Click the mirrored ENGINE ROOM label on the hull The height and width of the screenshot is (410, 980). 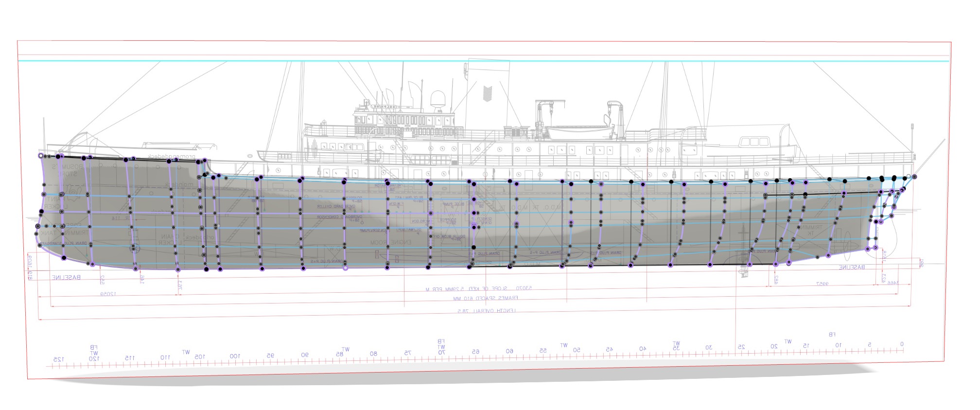[391, 242]
